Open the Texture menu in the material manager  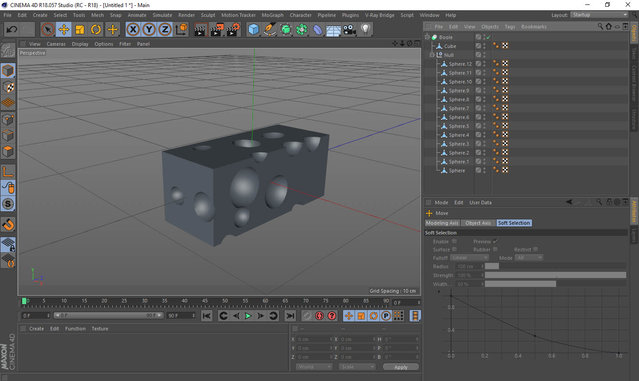tap(100, 328)
